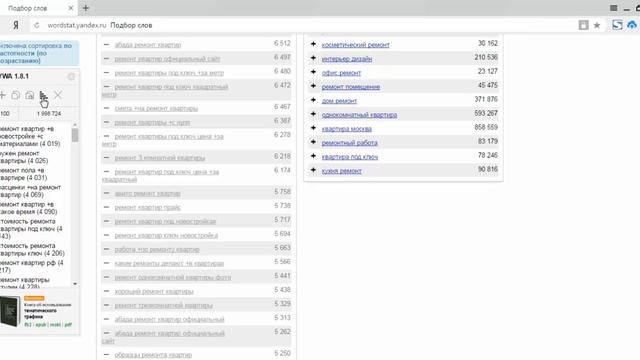Select YWA entry 'нужен ремонт квартиры (4 026)'
Image resolution: width=640 pixels, height=360 pixels.
[x=24, y=157]
